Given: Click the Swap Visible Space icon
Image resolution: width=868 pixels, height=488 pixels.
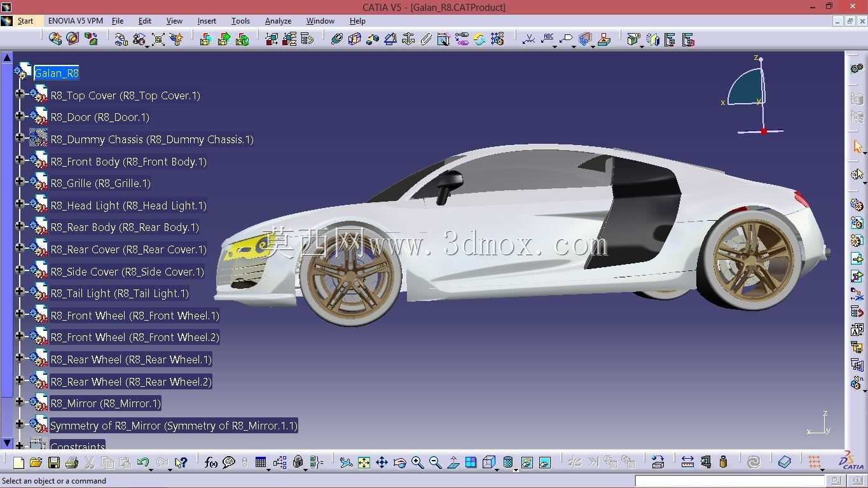Looking at the screenshot, I should [545, 463].
